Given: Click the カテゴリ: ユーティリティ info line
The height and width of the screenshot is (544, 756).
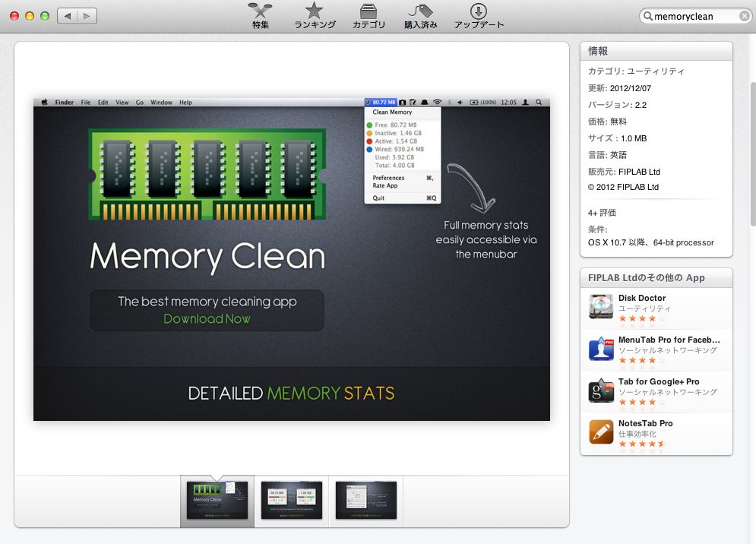Looking at the screenshot, I should click(636, 71).
